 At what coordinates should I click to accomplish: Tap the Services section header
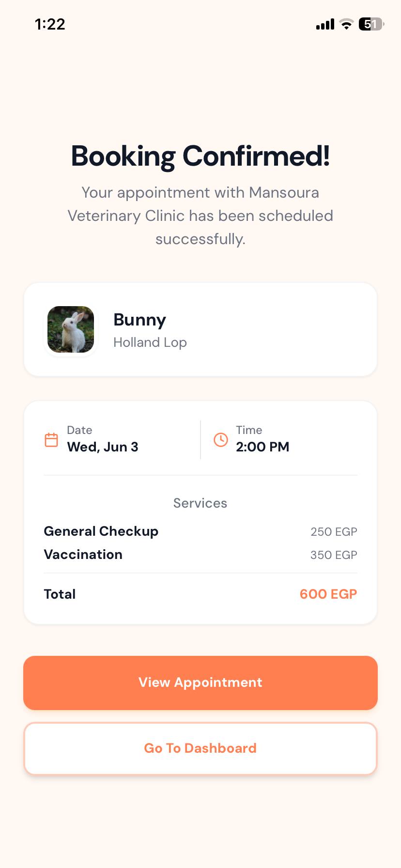click(x=200, y=503)
